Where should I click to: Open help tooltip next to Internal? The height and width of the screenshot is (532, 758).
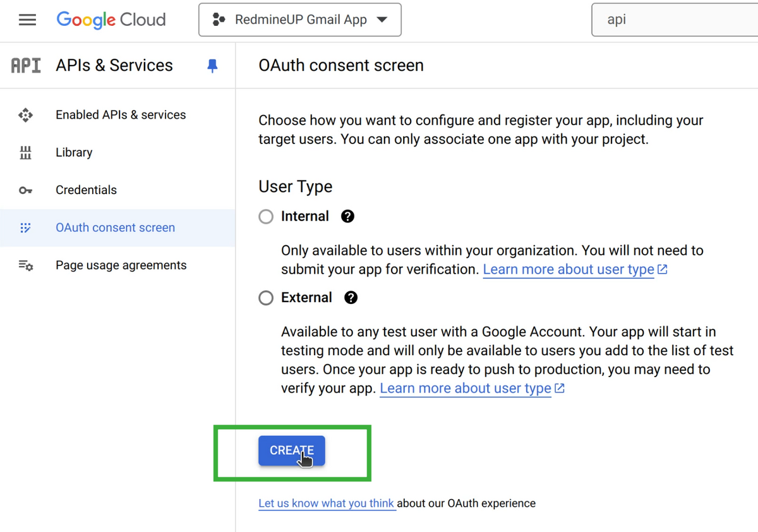click(347, 216)
